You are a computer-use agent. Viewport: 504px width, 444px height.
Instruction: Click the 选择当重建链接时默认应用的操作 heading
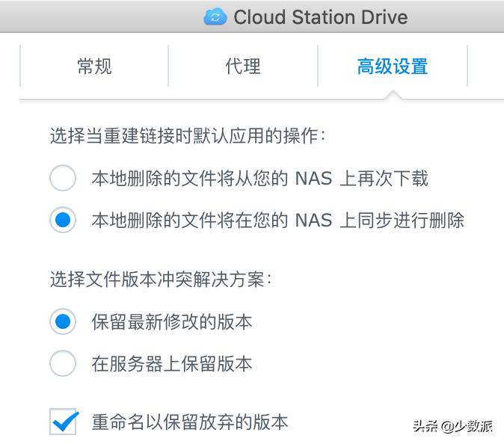[188, 135]
